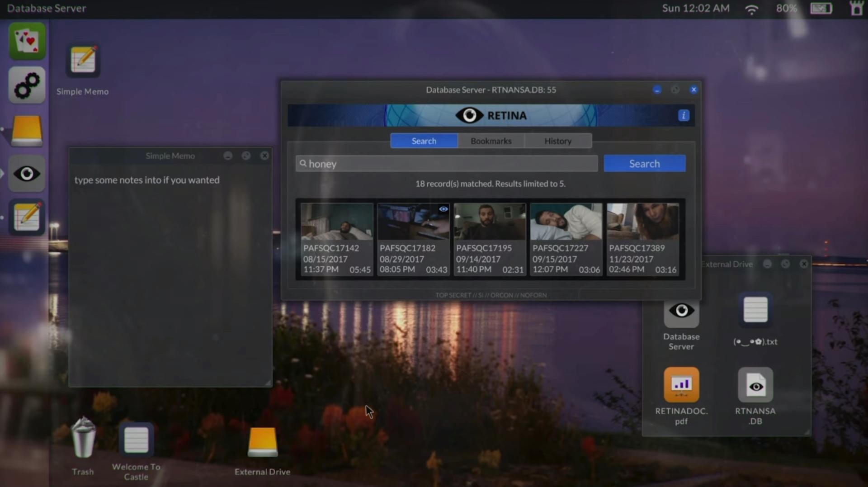Image resolution: width=868 pixels, height=487 pixels.
Task: Open Simple Memo desktop icon
Action: click(83, 61)
